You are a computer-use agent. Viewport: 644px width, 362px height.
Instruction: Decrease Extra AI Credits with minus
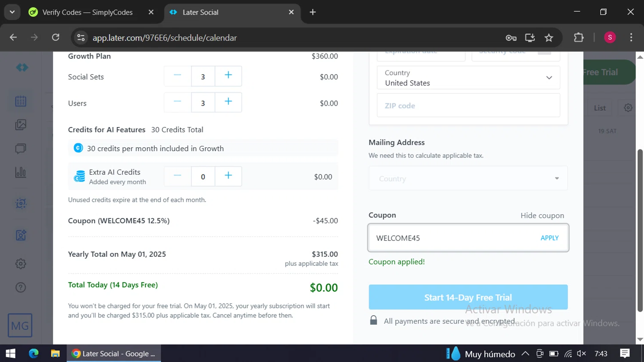(177, 176)
